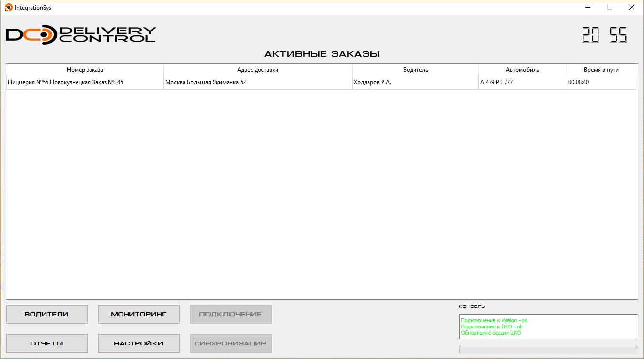Sort by the Номер заказа column header
644x359 pixels.
(85, 70)
